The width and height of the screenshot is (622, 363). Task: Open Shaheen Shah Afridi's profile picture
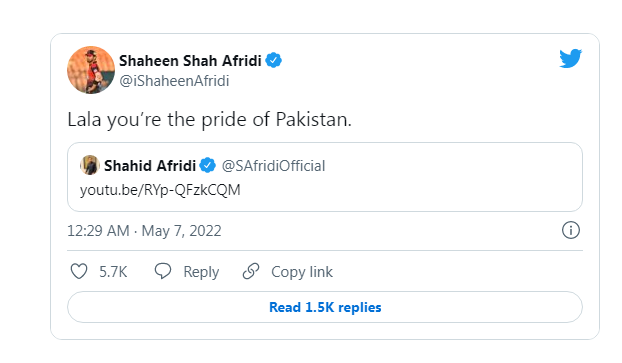pyautogui.click(x=91, y=70)
